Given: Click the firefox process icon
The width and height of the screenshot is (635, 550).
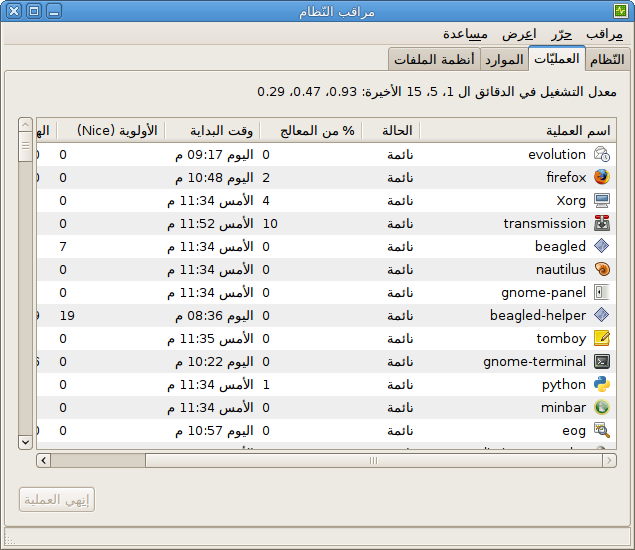Looking at the screenshot, I should click(x=602, y=177).
